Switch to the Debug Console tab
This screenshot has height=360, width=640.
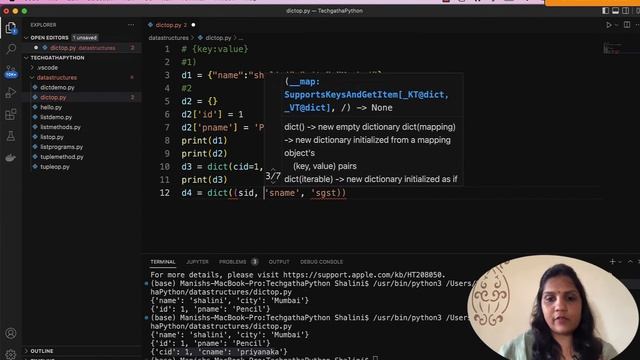pyautogui.click(x=321, y=262)
